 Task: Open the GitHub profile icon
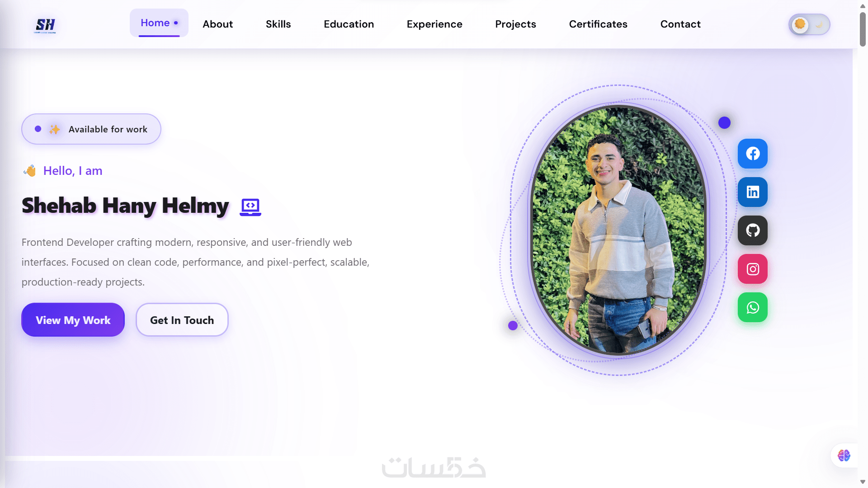752,230
